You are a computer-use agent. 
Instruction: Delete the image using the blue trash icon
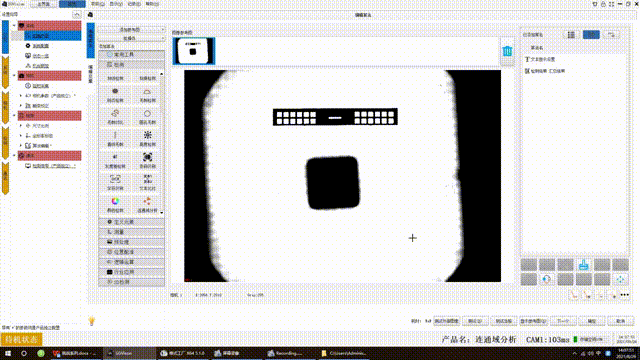pyautogui.click(x=507, y=51)
